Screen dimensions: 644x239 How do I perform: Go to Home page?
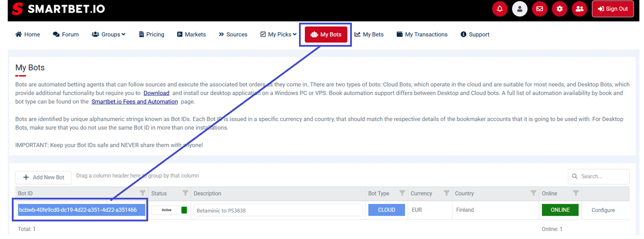click(x=28, y=35)
